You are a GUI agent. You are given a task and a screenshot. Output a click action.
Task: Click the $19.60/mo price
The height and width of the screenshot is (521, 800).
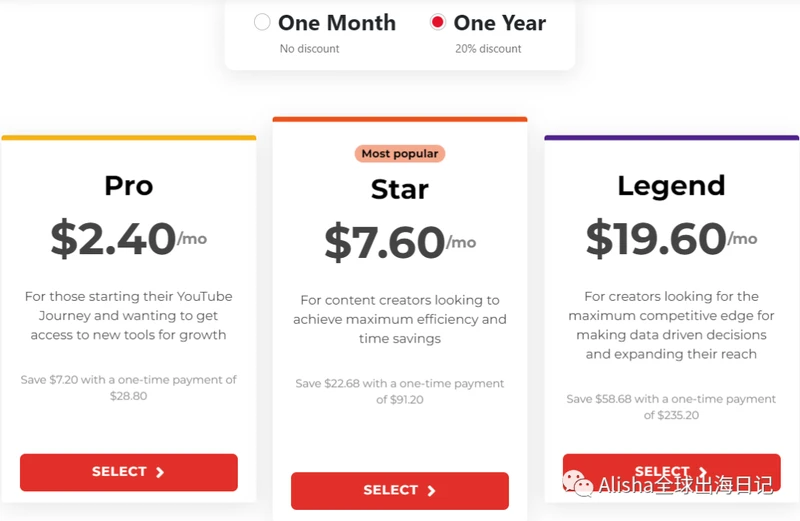(671, 238)
